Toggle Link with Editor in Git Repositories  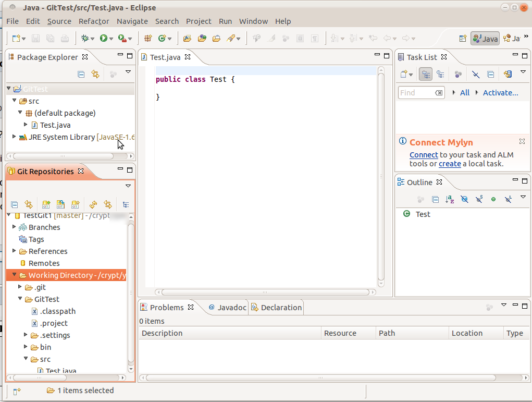tap(29, 204)
